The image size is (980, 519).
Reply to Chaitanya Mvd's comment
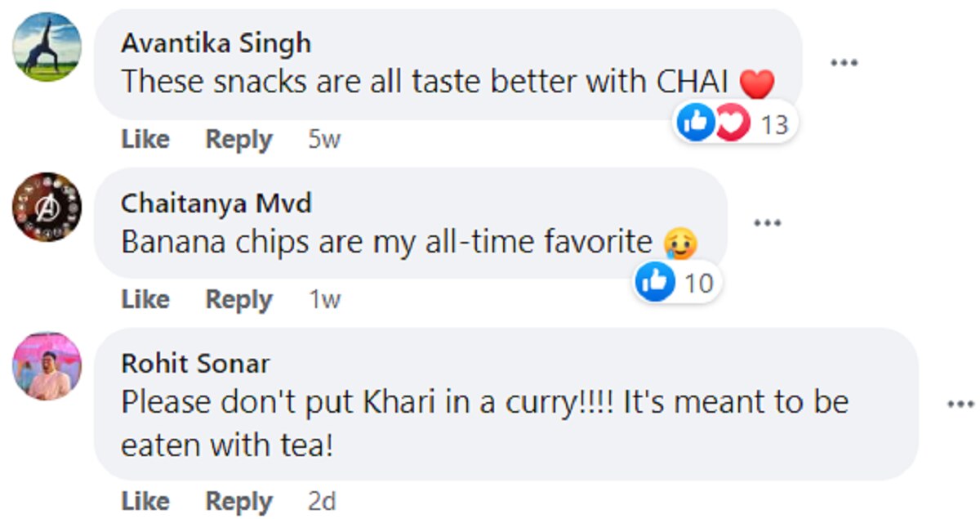pos(238,300)
